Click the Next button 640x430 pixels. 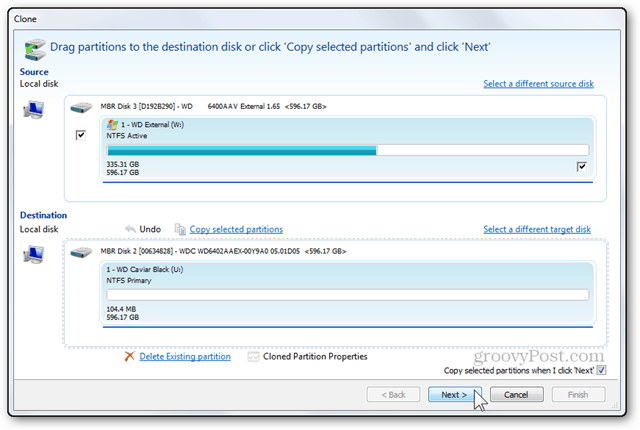coord(454,395)
